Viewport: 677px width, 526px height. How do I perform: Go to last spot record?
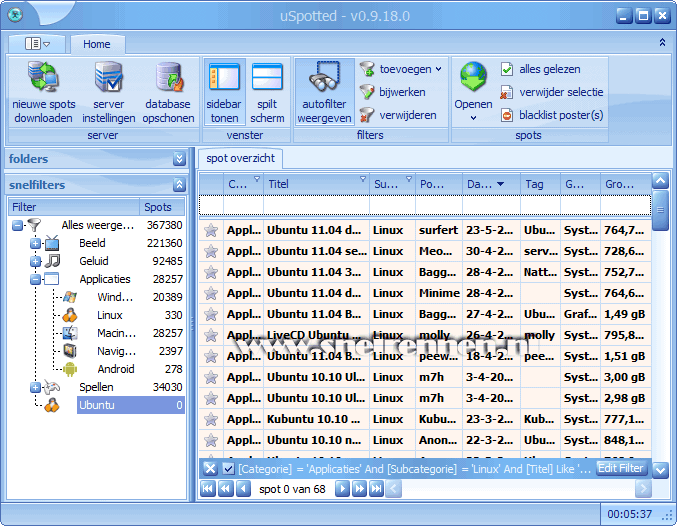376,489
